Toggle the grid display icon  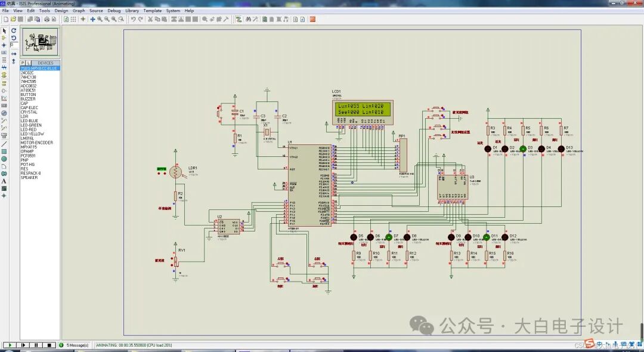74,18
